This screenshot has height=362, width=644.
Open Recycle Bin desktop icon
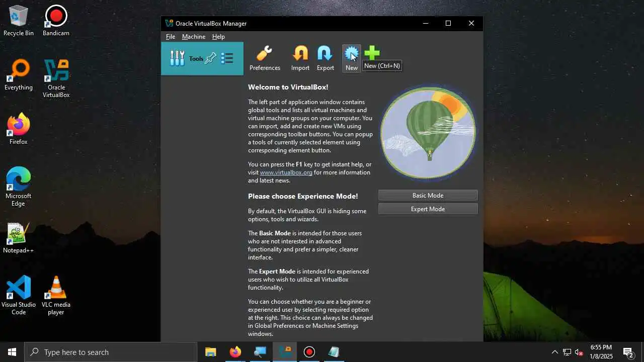(x=19, y=21)
